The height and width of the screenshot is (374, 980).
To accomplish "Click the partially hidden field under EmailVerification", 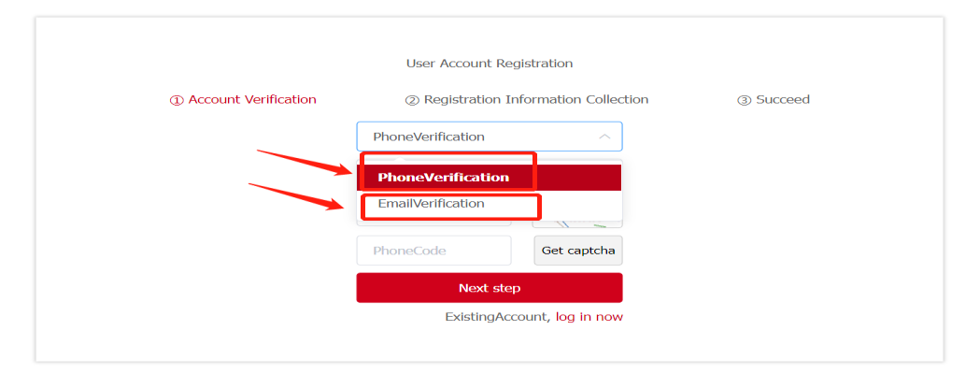I will click(433, 223).
